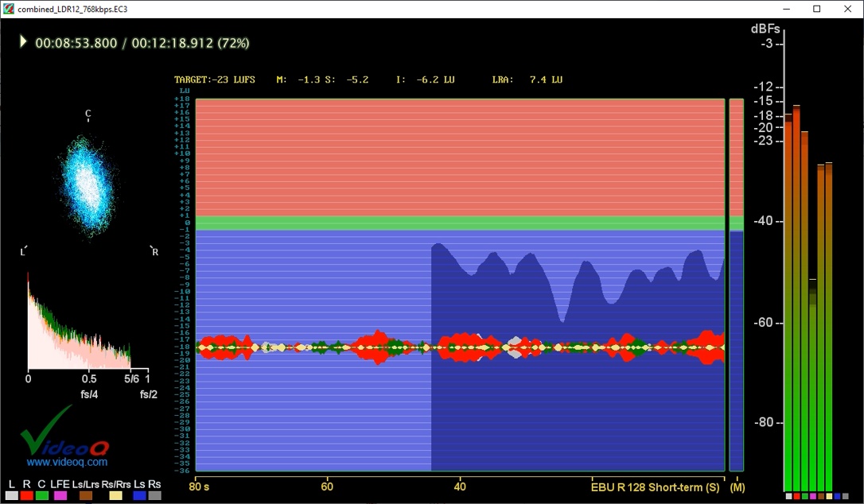Screen dimensions: 864x504
Task: Toggle the L channel swatch
Action: (10, 494)
